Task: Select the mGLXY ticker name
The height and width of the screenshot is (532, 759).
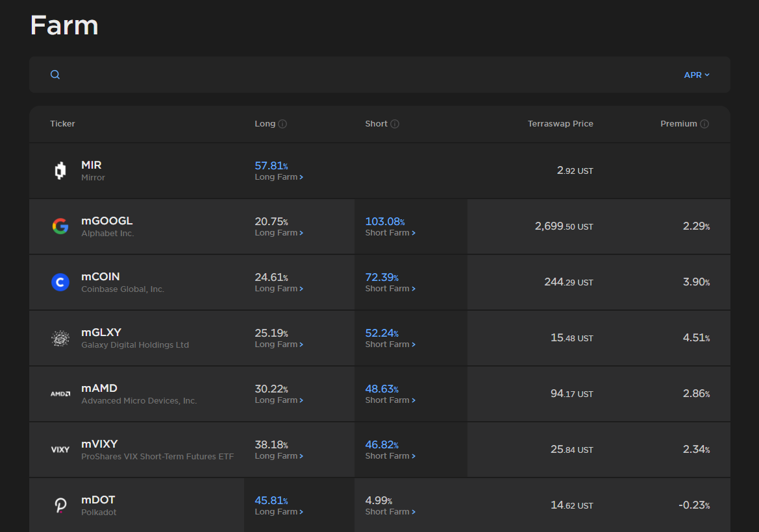Action: coord(101,332)
